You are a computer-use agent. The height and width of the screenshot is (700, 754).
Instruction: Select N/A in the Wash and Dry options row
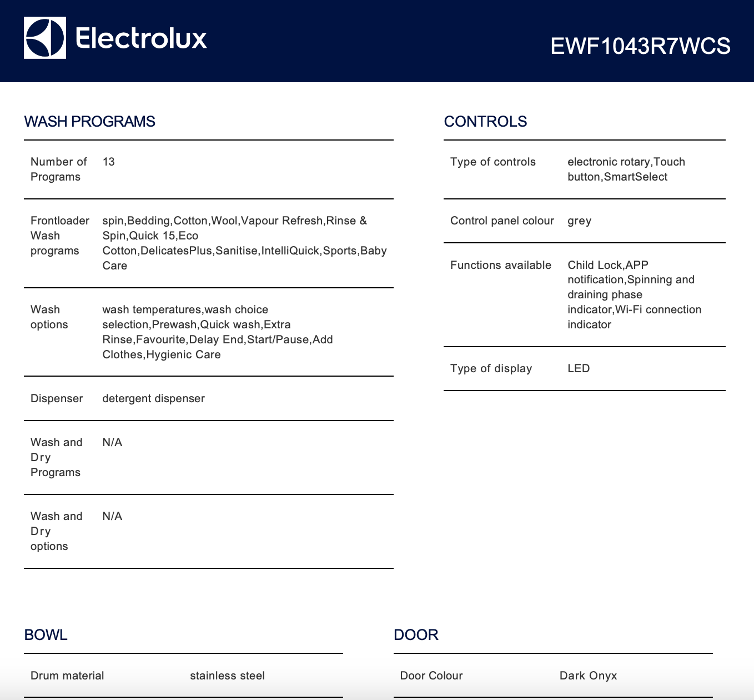click(112, 516)
